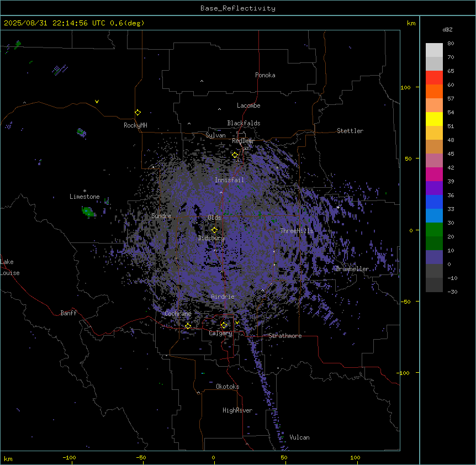Click the Banff label
This screenshot has width=476, height=465.
(x=68, y=313)
